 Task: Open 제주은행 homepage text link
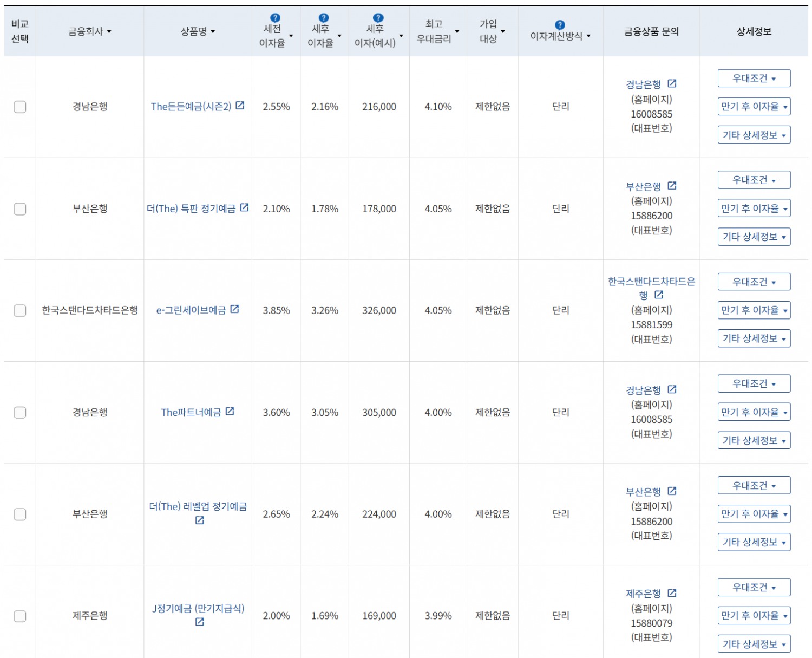643,594
